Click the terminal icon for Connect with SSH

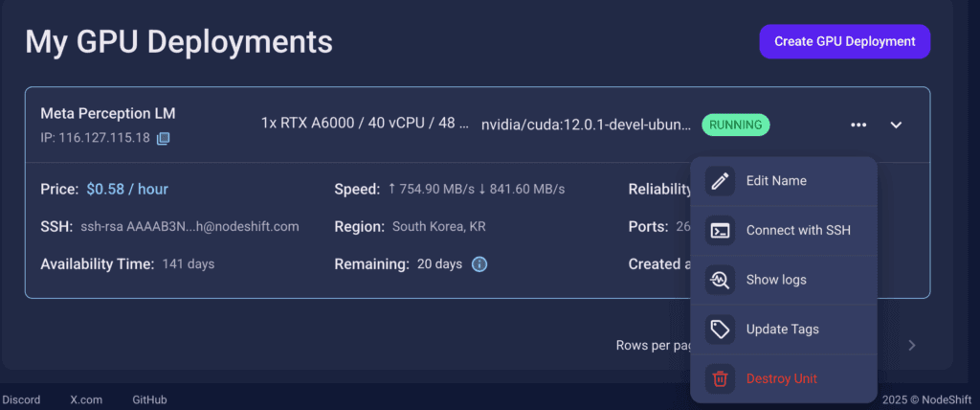point(720,230)
